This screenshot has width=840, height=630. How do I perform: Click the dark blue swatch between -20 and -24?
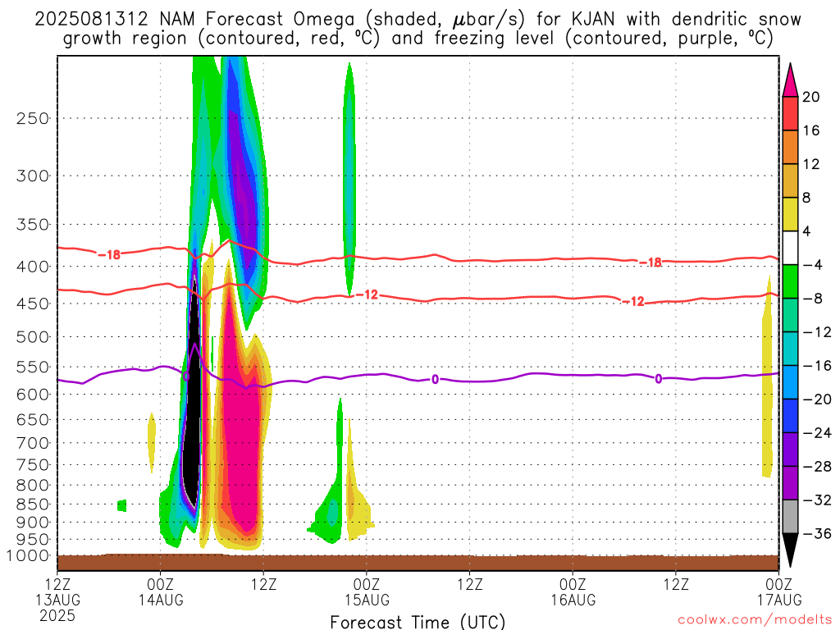[x=790, y=416]
